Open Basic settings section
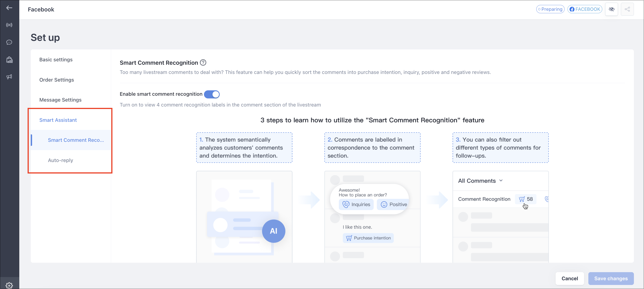The height and width of the screenshot is (289, 644). [56, 60]
